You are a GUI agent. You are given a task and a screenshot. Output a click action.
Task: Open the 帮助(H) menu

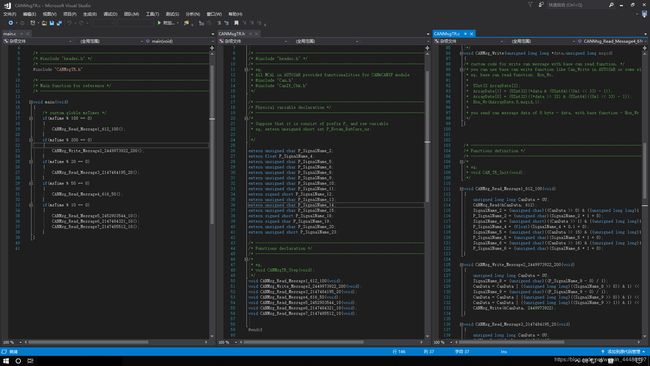(235, 14)
